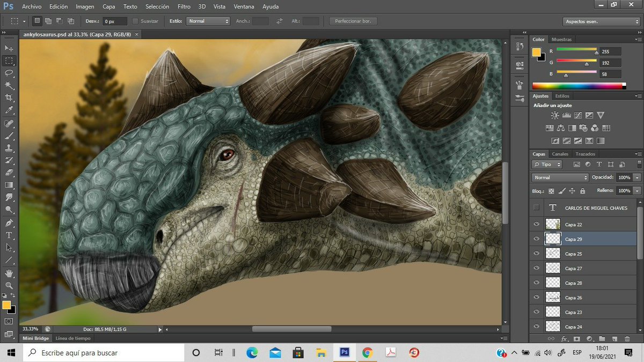Open the Filtro menu
Screen dimensions: 644x362
click(x=184, y=7)
